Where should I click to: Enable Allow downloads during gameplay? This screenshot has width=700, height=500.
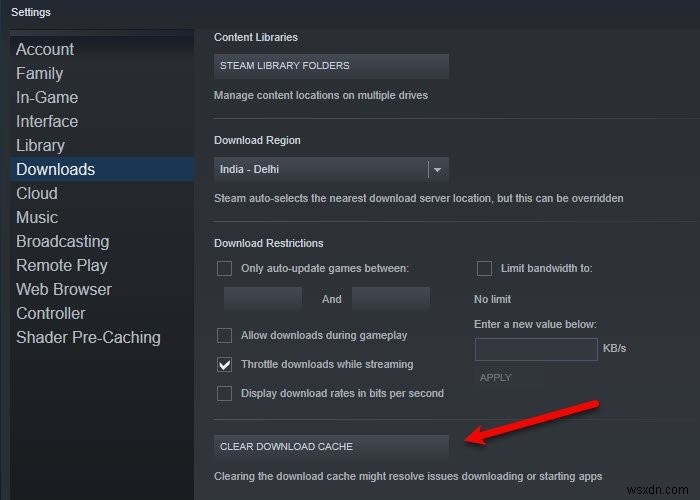point(224,335)
